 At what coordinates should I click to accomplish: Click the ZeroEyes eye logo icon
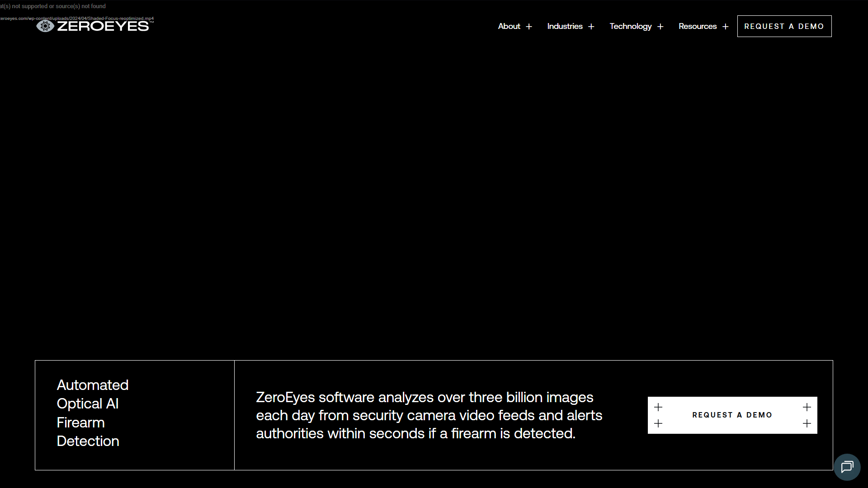point(45,26)
